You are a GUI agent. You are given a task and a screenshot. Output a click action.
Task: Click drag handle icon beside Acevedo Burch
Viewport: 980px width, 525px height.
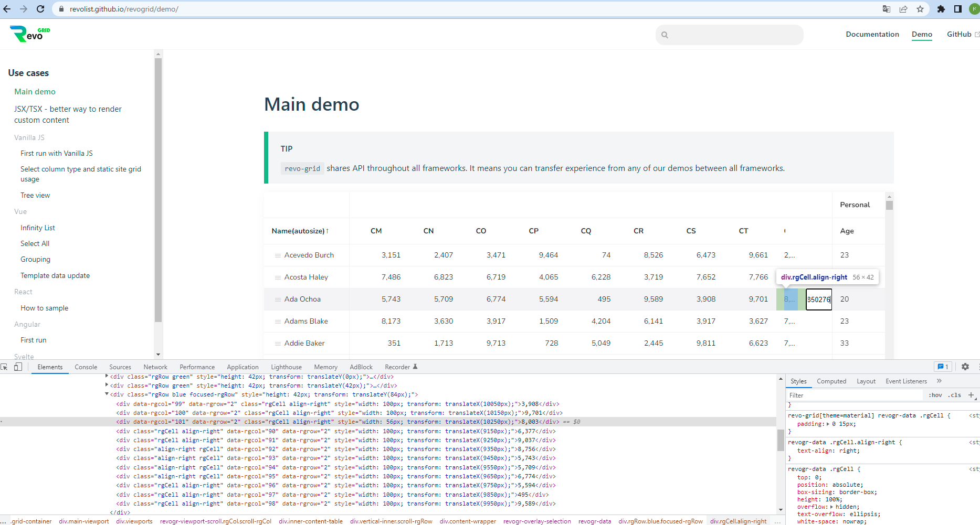pos(278,255)
